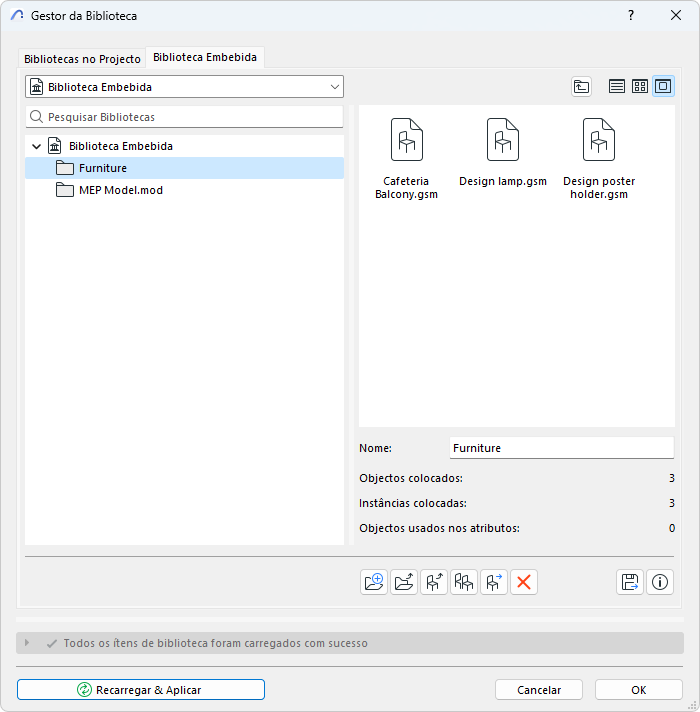Click the Cancelar button
Image resolution: width=700 pixels, height=712 pixels.
pos(539,690)
